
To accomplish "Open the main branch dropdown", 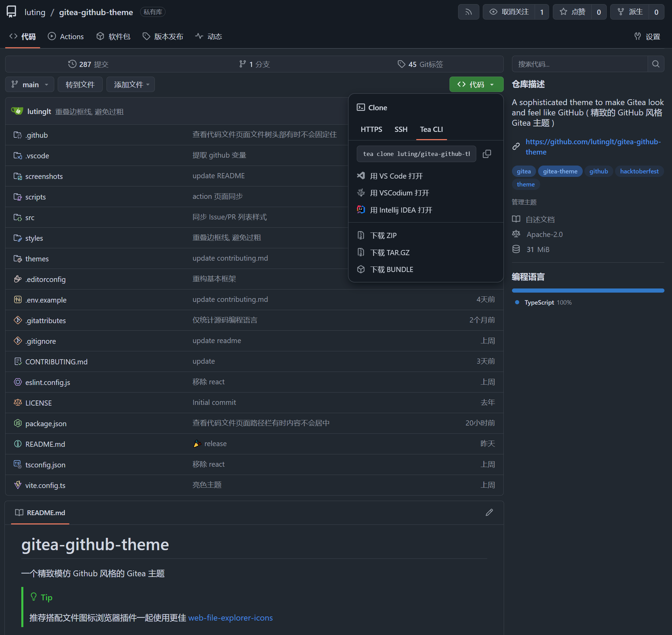I will [x=30, y=84].
